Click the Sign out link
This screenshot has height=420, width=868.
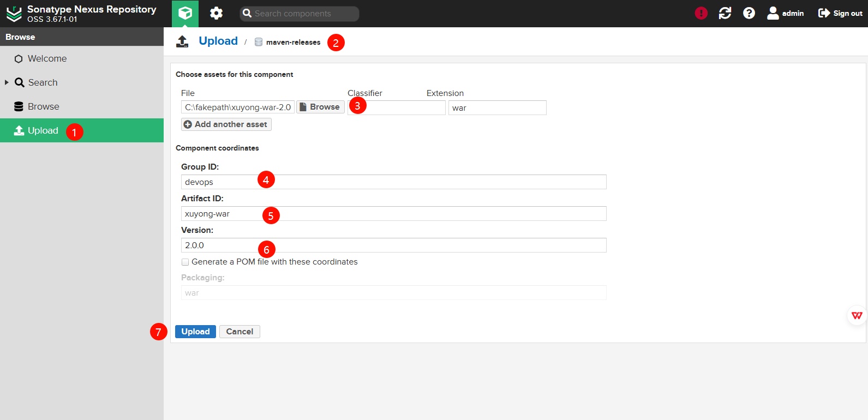(840, 13)
